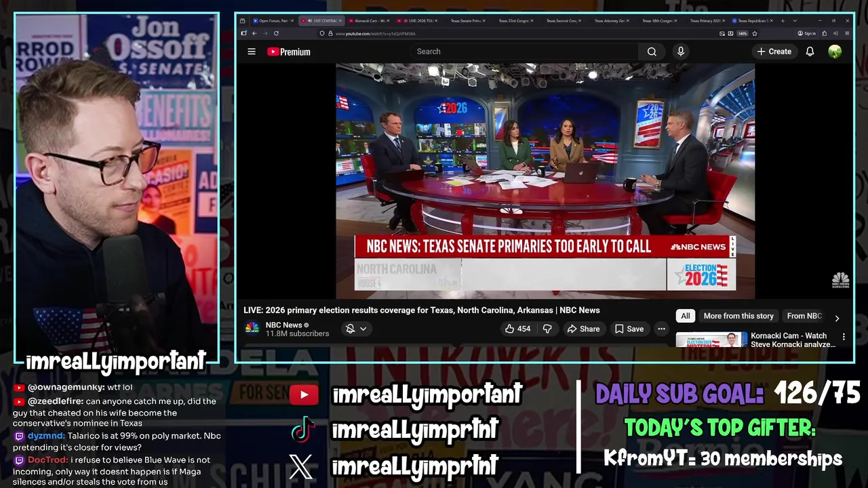Viewport: 868px width, 488px height.
Task: Open the Kornacki Cam video title link
Action: (x=793, y=340)
